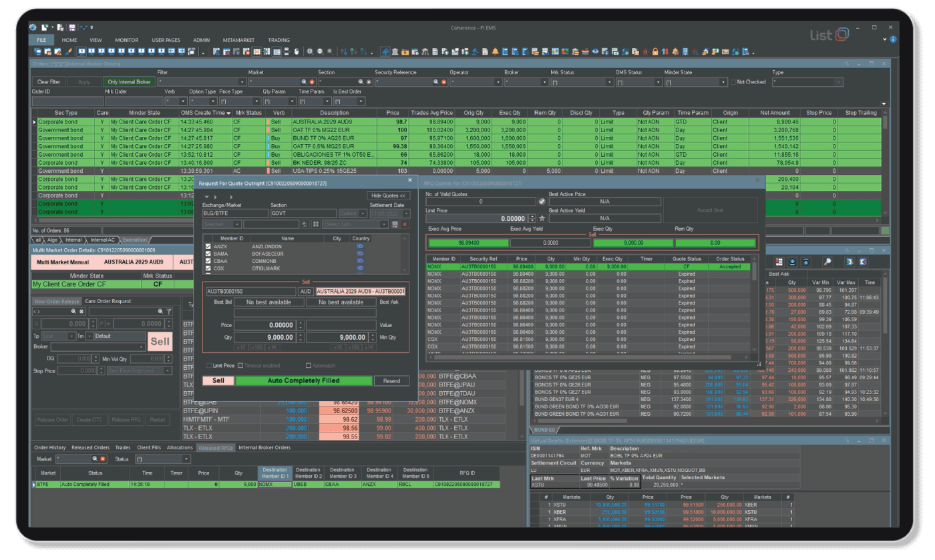Click the checkmark circle beside Valid Quotes
Viewport: 935px width, 560px height.
point(542,202)
